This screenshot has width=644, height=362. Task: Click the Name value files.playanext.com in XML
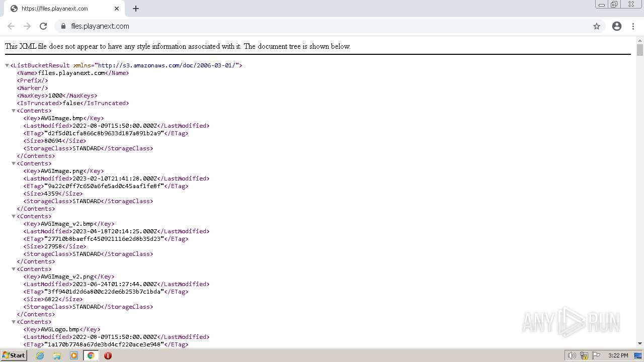coord(71,73)
